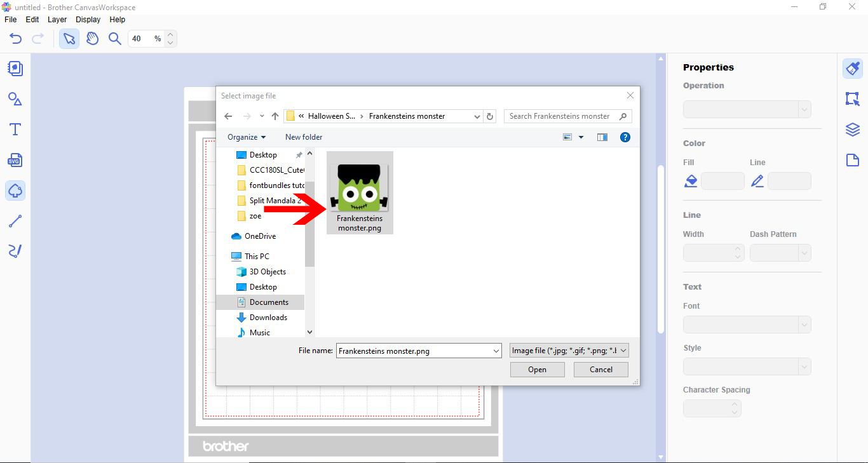Screen dimensions: 868x463
Task: Go back in the file dialog
Action: pos(228,116)
